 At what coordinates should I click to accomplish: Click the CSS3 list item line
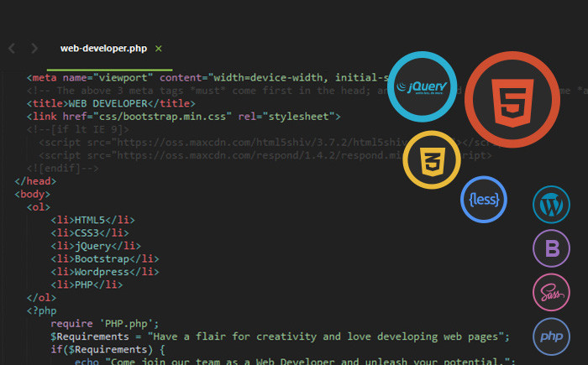click(x=90, y=233)
